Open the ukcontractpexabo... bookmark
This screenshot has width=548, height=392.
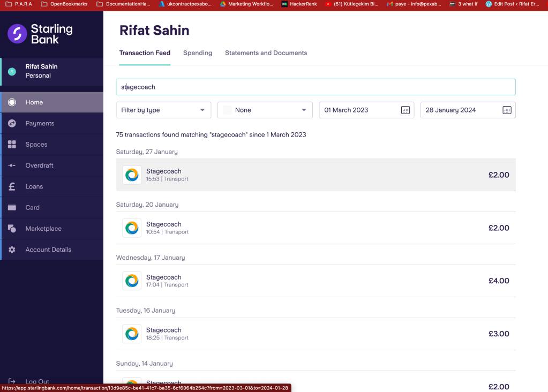(185, 4)
